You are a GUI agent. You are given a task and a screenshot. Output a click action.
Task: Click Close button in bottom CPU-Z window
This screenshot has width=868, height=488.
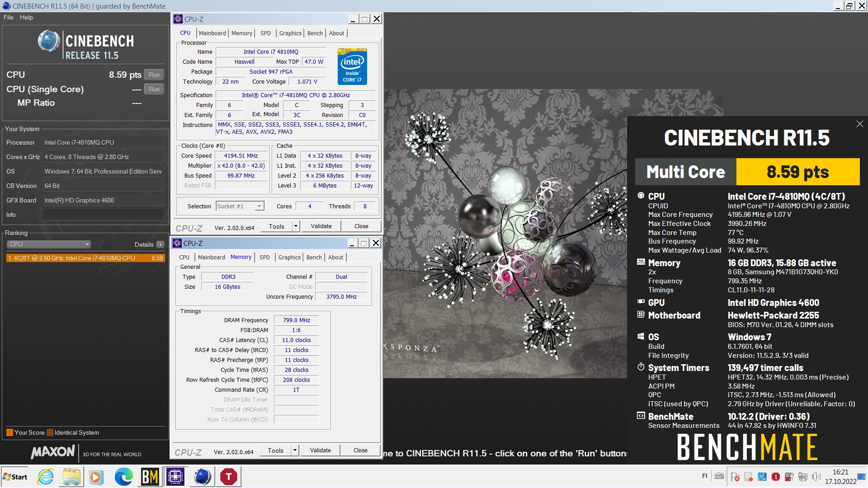360,450
